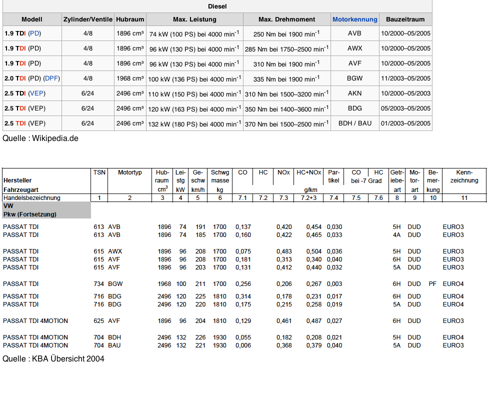Click the top speed value 225
Screen dimensions: 500x400
click(x=200, y=296)
